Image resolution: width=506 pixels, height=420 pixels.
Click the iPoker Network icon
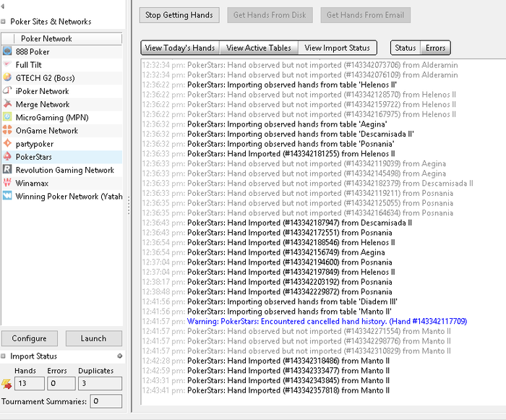(7, 90)
